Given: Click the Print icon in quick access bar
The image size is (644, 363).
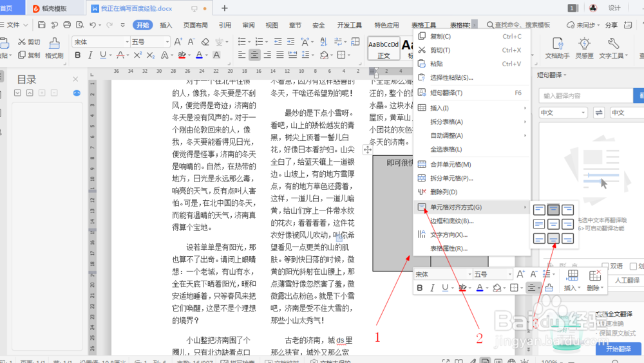Looking at the screenshot, I should 67,25.
